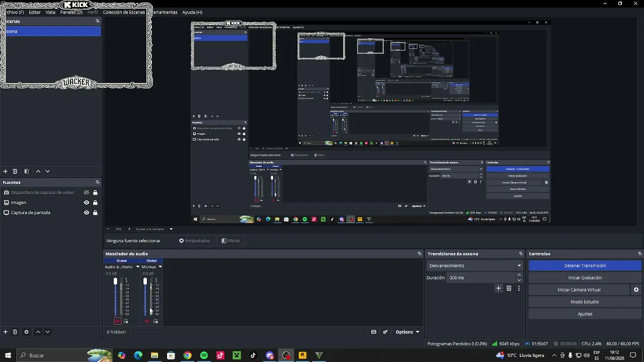Open the Options dropdown in audio mixer
Screen dimensions: 644x362
pos(407,332)
